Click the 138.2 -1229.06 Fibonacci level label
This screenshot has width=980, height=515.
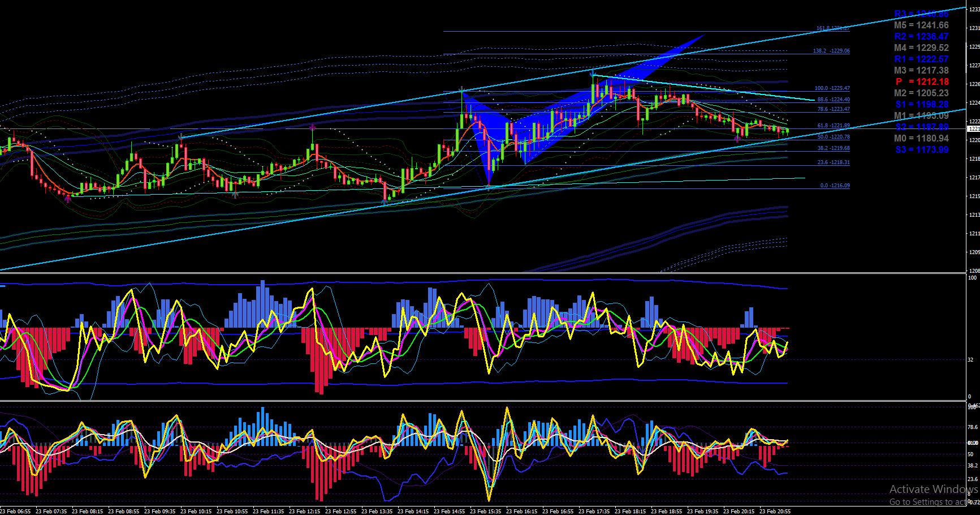click(x=831, y=51)
